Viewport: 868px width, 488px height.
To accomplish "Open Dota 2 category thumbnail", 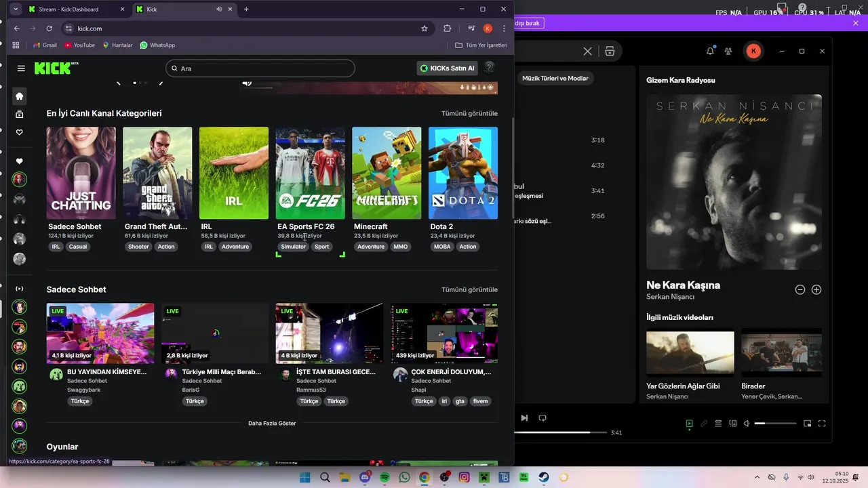I will tap(463, 173).
